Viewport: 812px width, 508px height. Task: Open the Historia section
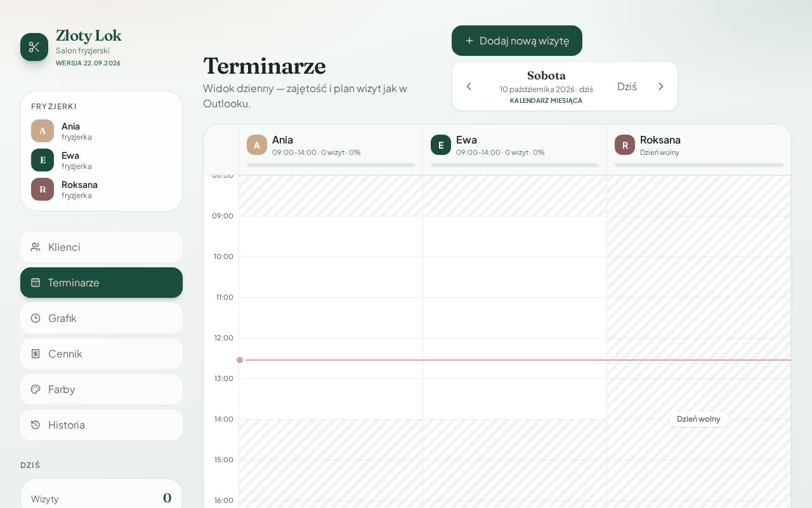101,425
